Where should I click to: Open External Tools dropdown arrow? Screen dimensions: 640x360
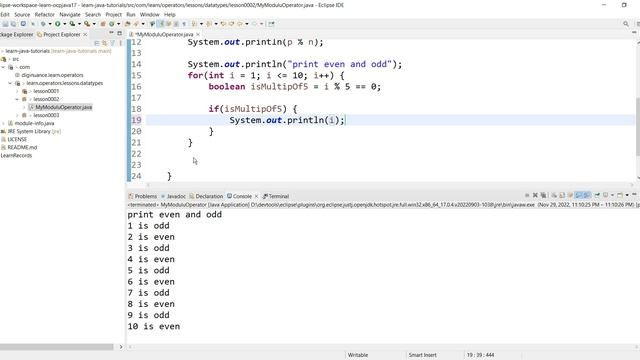click(94, 24)
